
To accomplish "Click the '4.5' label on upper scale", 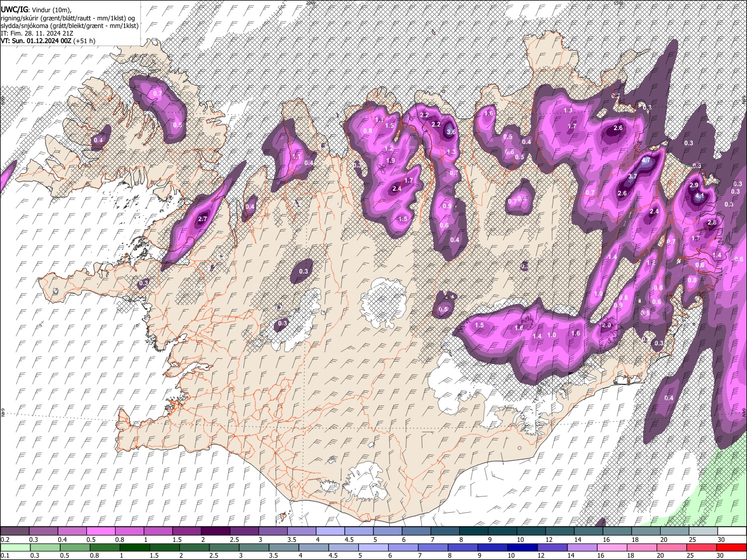I will point(349,540).
